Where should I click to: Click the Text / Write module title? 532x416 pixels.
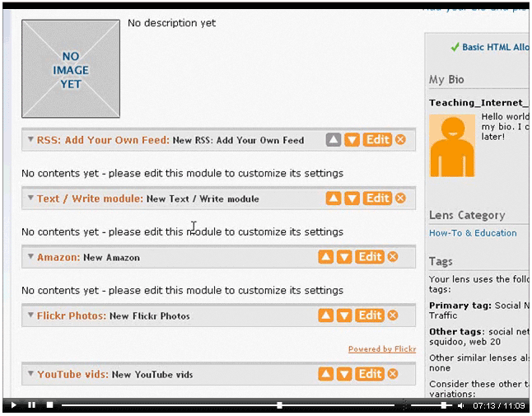click(x=91, y=199)
